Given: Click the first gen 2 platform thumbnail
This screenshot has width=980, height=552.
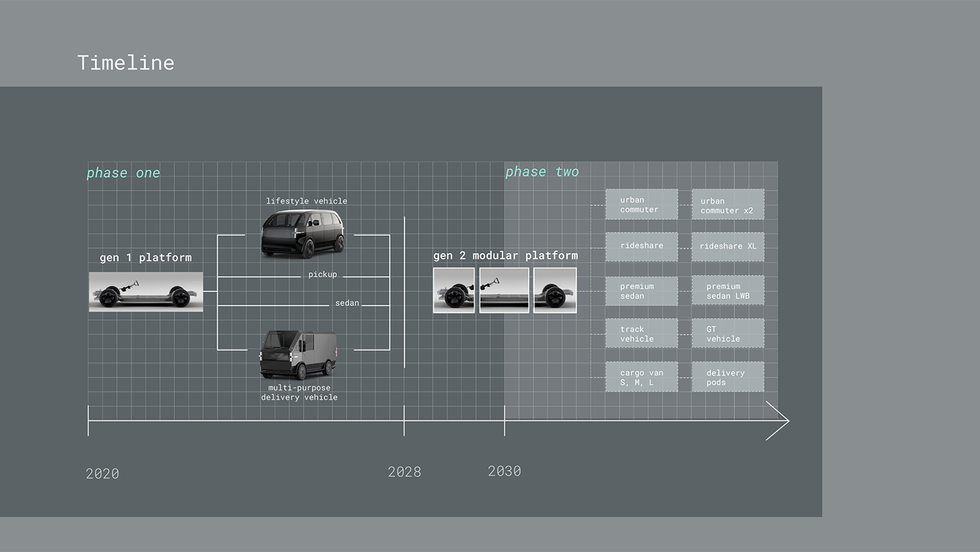Looking at the screenshot, I should tap(454, 290).
